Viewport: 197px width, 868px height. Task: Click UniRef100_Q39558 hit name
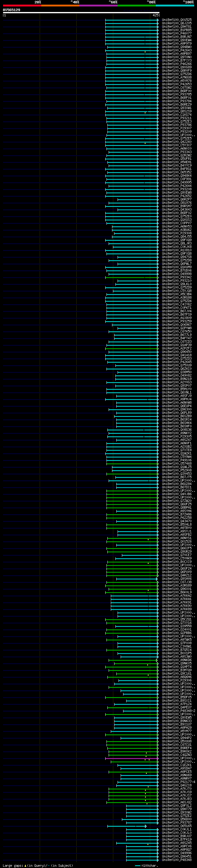click(x=177, y=626)
